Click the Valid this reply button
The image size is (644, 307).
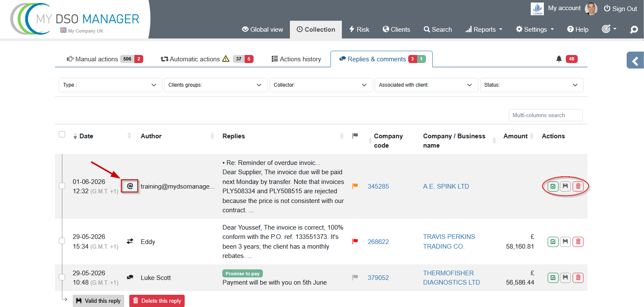[x=98, y=301]
